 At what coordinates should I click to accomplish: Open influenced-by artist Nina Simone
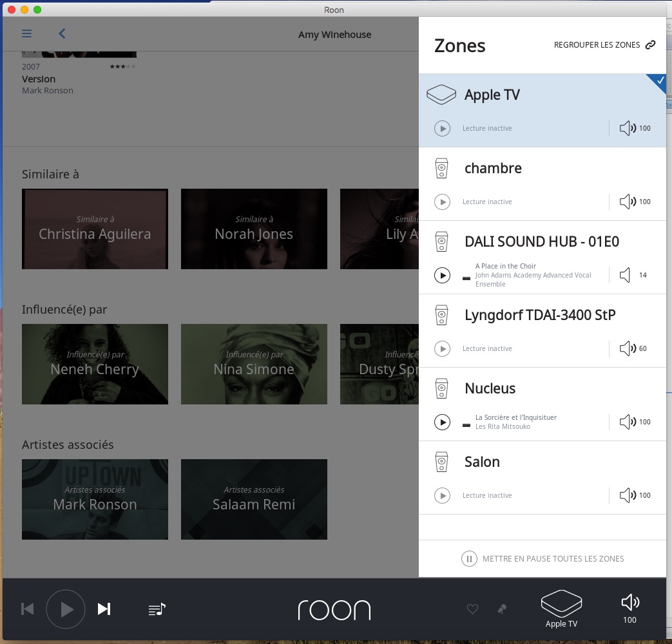(254, 365)
